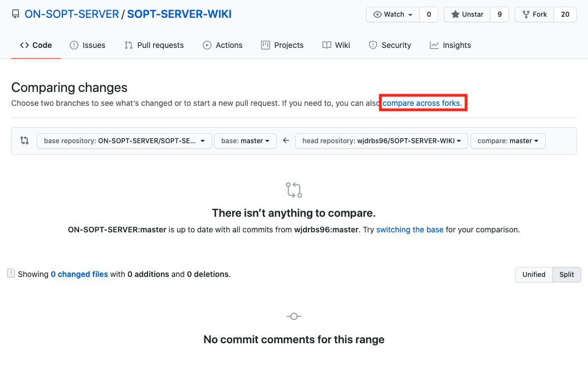
Task: Click the Comparing changes heading
Action: (x=70, y=87)
